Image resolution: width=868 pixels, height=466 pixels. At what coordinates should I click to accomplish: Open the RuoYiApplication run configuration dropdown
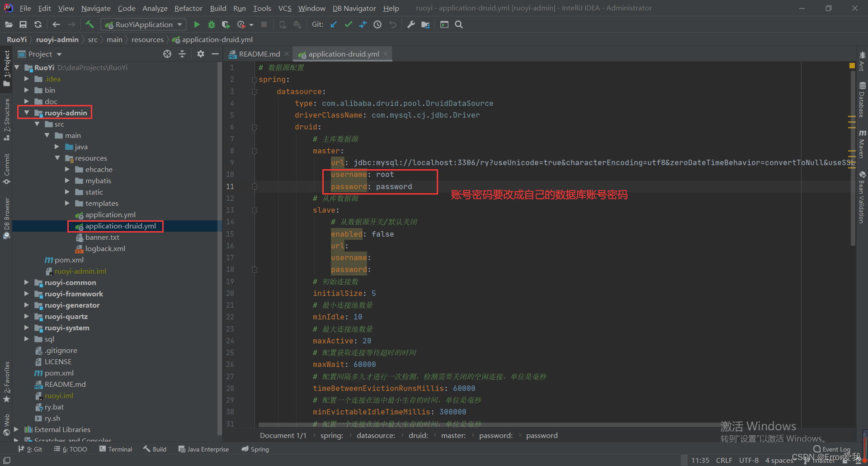pos(144,24)
